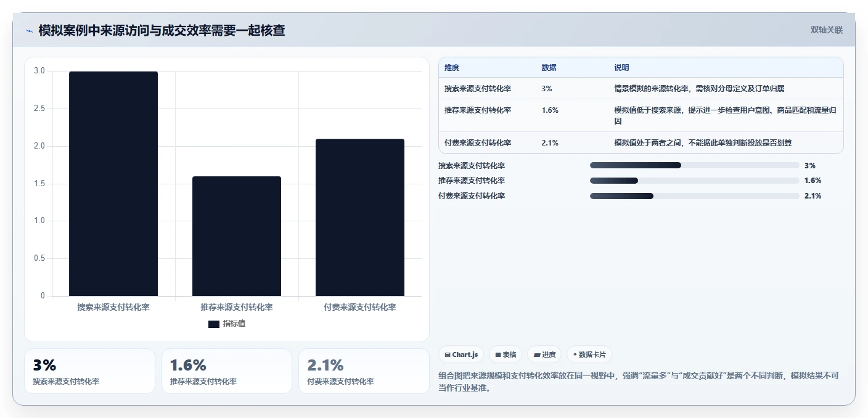Viewport: 868px width, 418px height.
Task: Click x-axis label 推荐来源支付转化率 under chart
Action: point(237,307)
